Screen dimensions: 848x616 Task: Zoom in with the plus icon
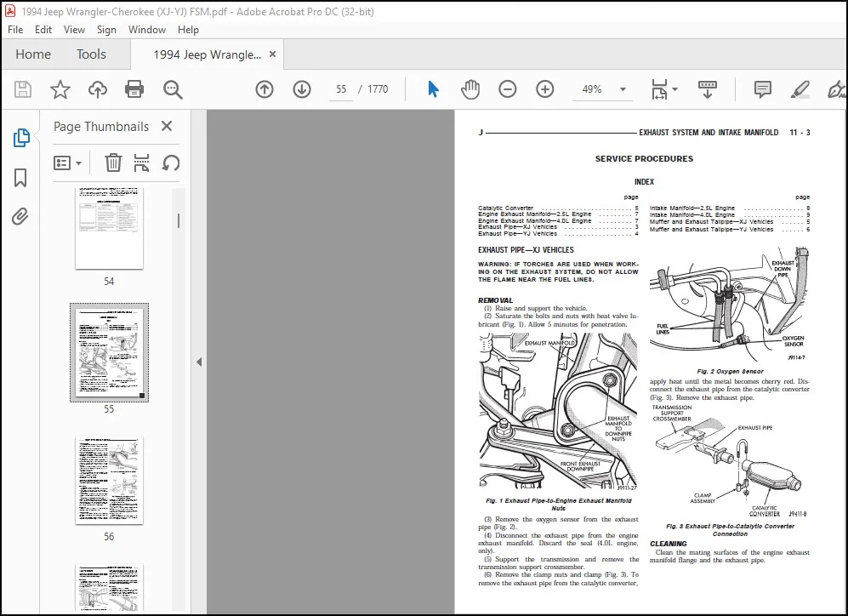544,89
